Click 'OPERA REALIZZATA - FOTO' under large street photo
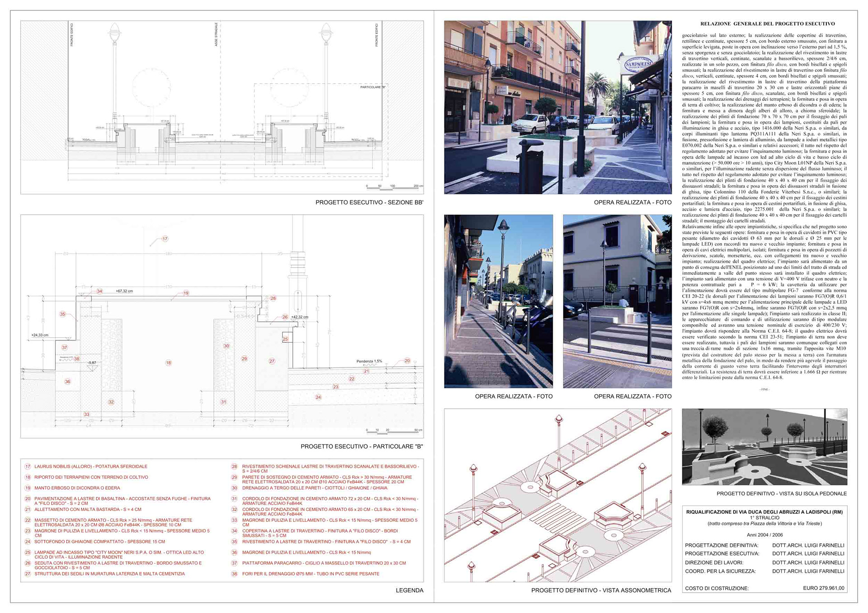 633,203
